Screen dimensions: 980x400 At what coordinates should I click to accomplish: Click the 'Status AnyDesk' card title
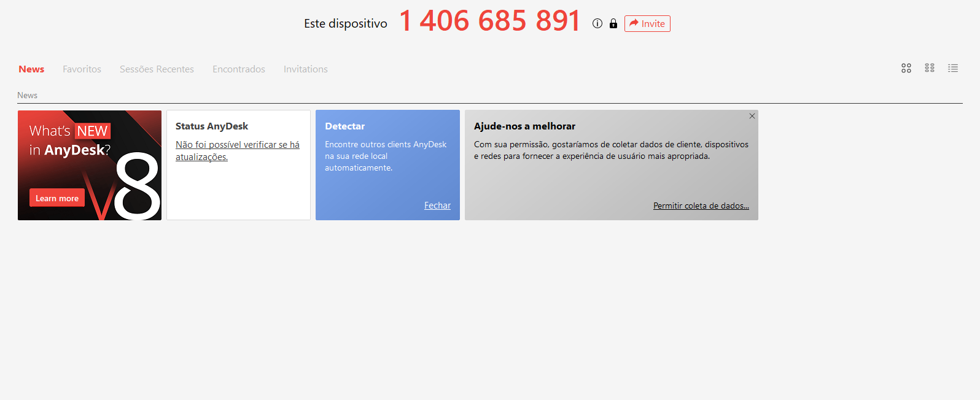point(212,126)
